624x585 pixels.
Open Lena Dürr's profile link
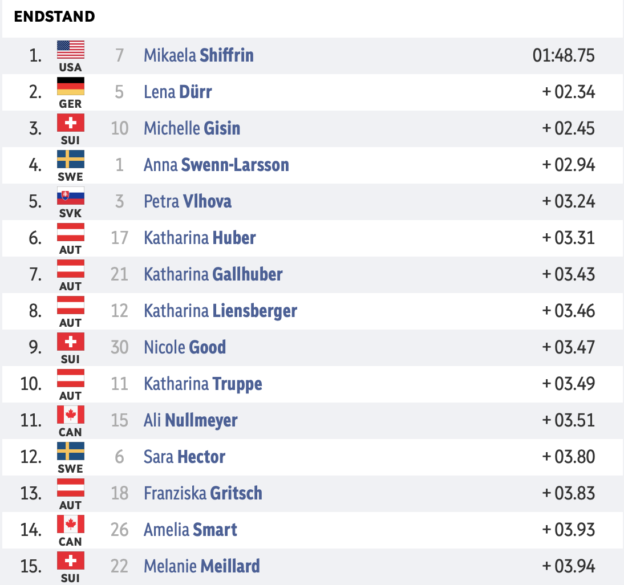178,92
